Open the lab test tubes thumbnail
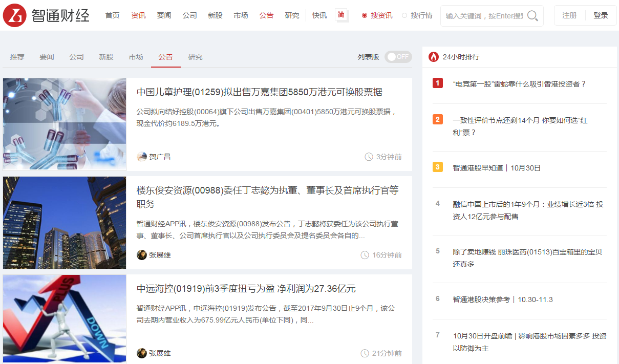Image resolution: width=619 pixels, height=364 pixels. (65, 124)
